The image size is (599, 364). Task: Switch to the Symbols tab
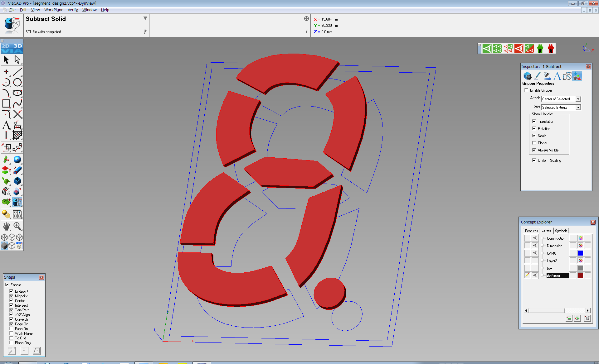(561, 231)
